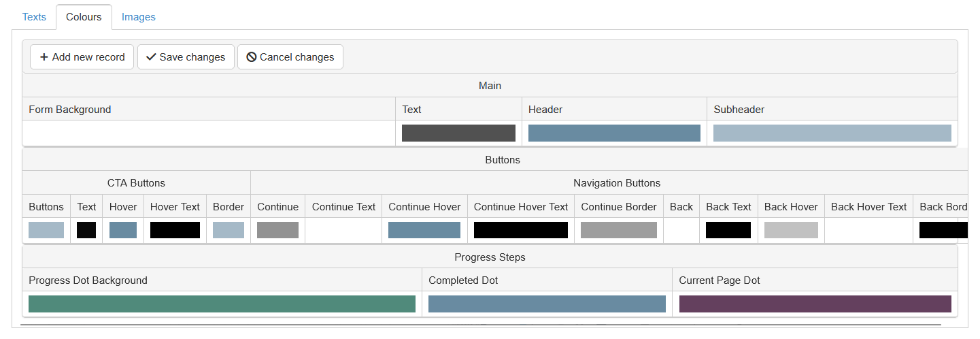Edit the CTA Border colour swatch

(229, 230)
